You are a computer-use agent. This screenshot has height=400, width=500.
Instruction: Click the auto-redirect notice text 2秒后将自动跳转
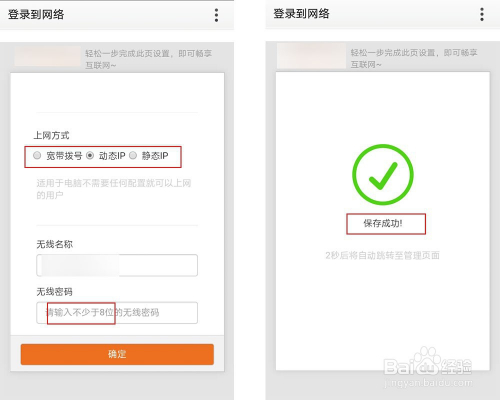(x=382, y=255)
